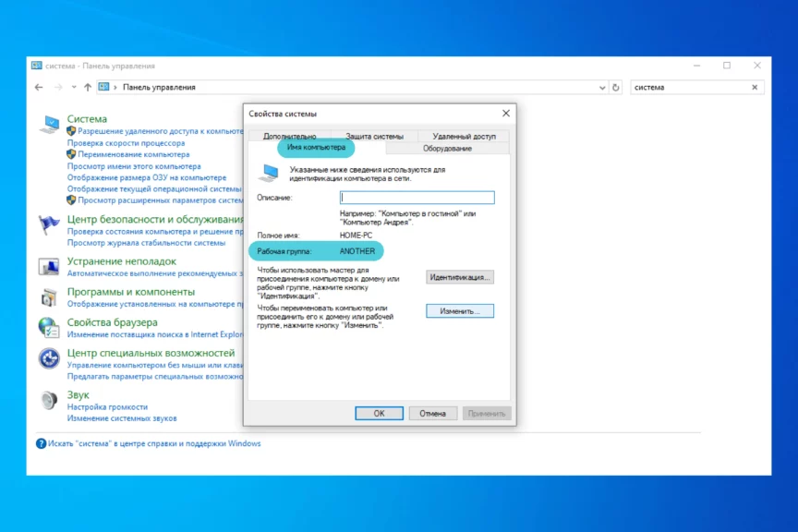Viewport: 798px width, 532px height.
Task: Switch to the Оборудование tab
Action: click(x=447, y=148)
